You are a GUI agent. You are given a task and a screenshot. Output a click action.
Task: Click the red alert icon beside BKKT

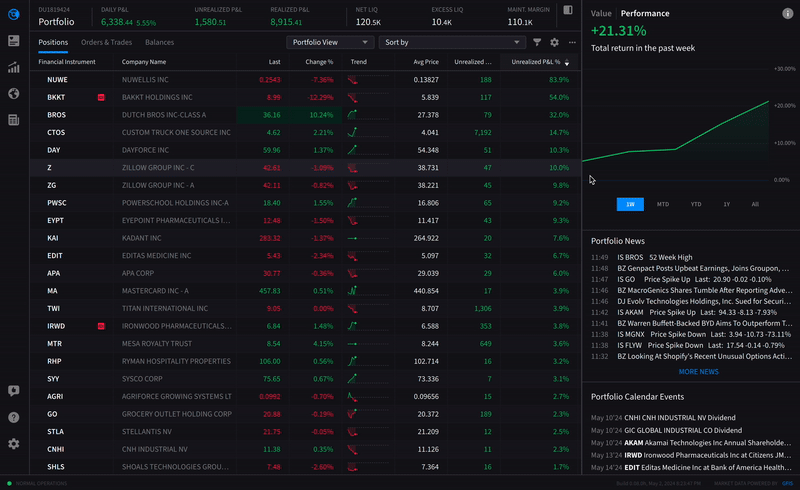[x=101, y=97]
